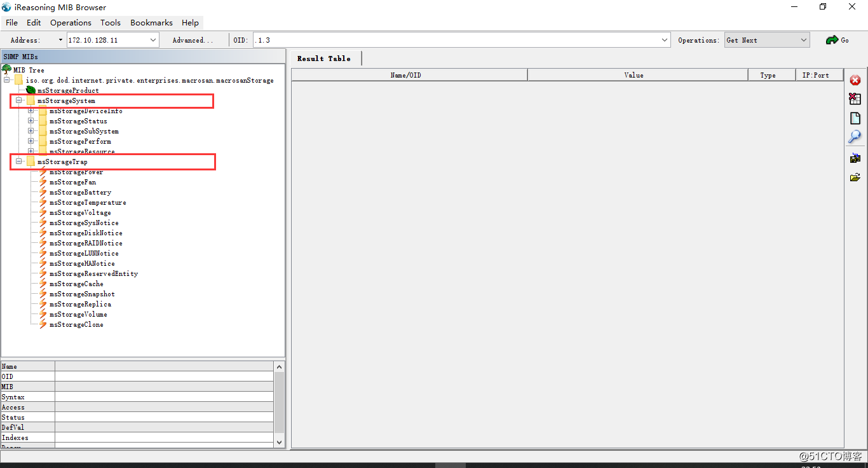Select msStorageHANotice in the tree
This screenshot has height=468, width=868.
82,263
